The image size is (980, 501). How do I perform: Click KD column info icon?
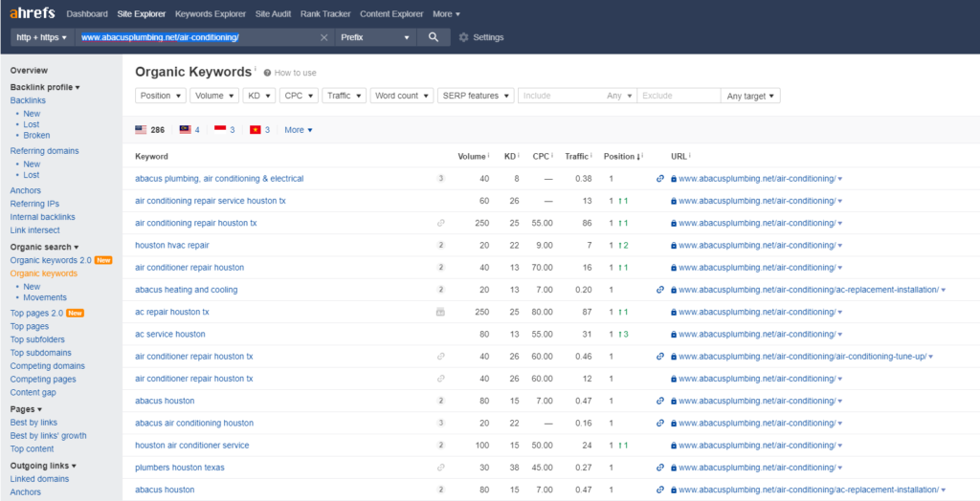[x=519, y=156]
